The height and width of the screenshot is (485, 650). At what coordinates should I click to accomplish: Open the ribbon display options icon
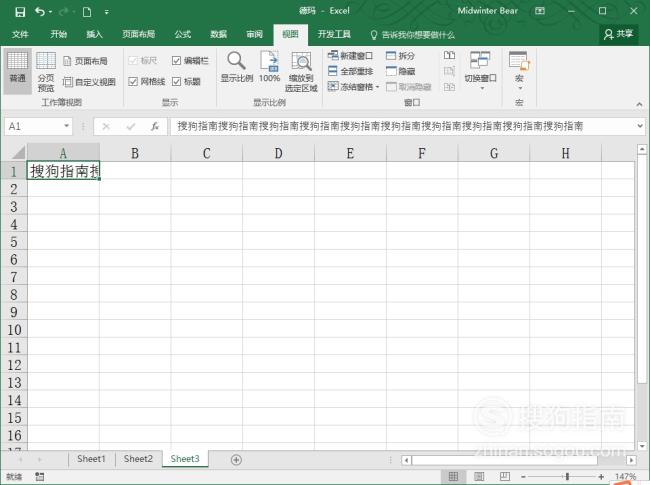(540, 11)
